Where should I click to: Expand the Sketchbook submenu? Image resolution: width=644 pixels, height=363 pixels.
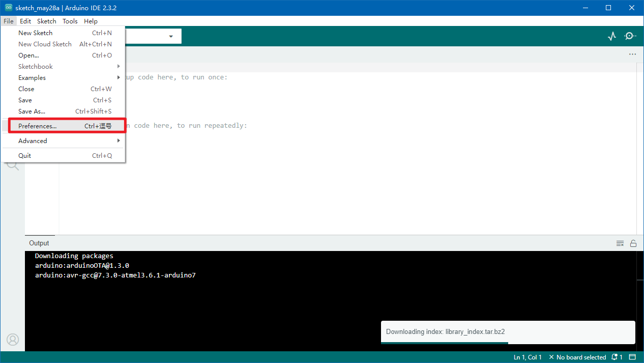pos(64,67)
